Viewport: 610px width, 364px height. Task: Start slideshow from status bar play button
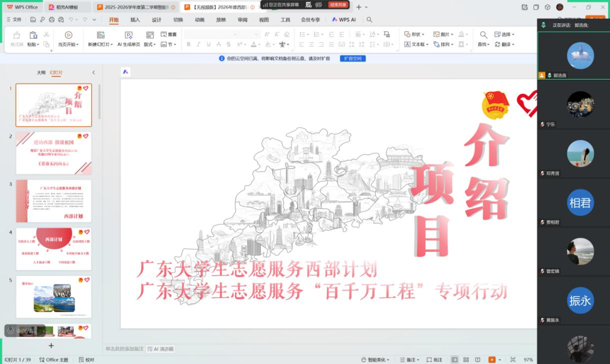point(492,359)
